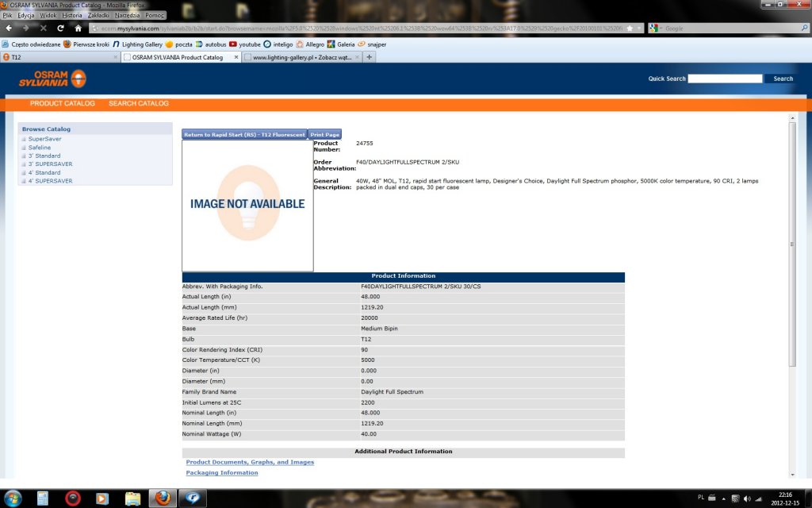Click the vertical scrollbar thumb

[x=792, y=244]
